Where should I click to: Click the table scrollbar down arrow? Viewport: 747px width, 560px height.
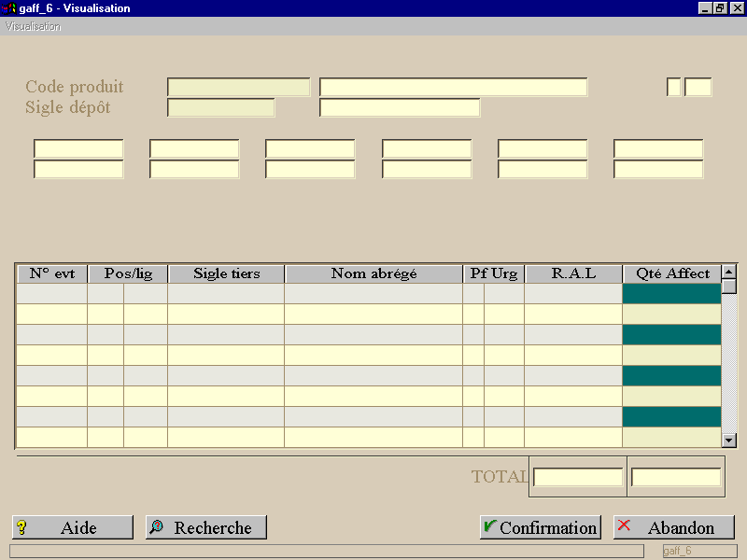(x=729, y=441)
